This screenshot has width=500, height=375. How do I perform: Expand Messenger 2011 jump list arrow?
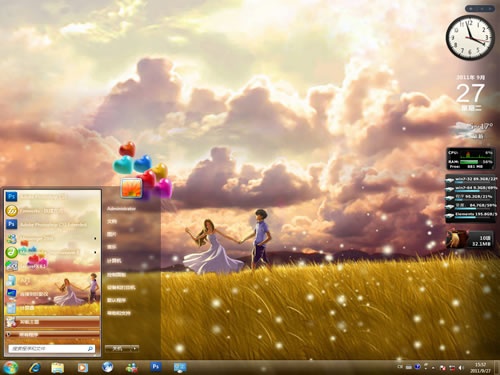click(95, 239)
